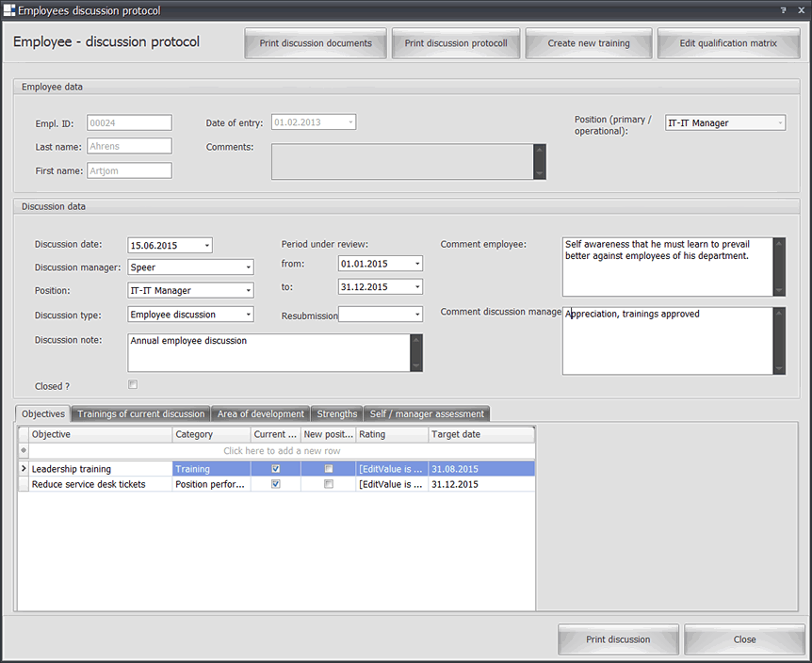Click the Current ... column header
This screenshot has height=663, width=812.
[x=275, y=435]
